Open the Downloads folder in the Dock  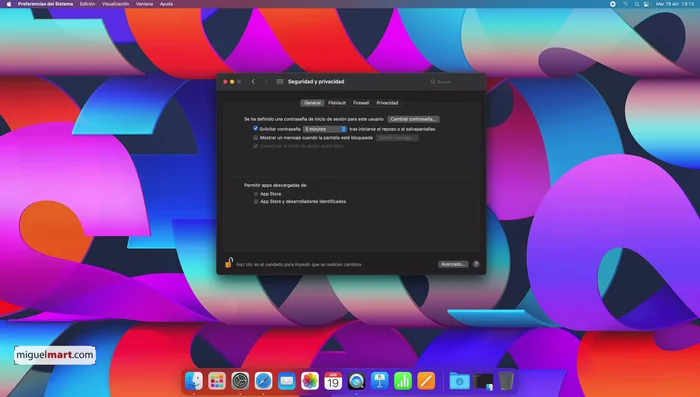click(459, 381)
